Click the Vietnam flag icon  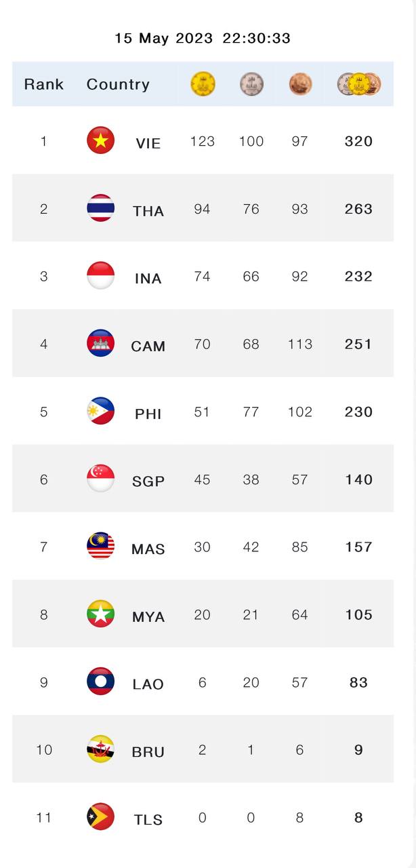point(100,141)
